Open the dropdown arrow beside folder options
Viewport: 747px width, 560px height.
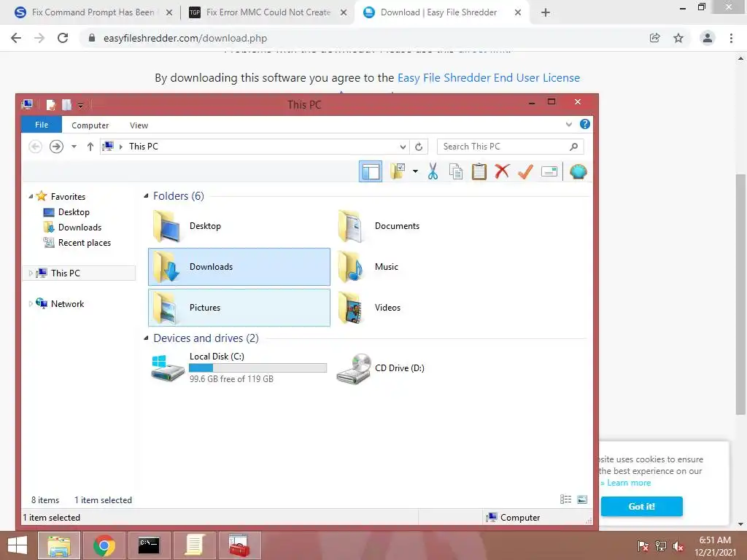415,171
